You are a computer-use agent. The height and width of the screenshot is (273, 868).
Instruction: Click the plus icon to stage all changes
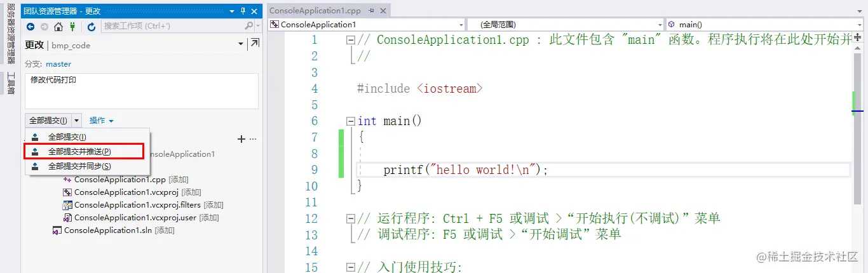241,138
